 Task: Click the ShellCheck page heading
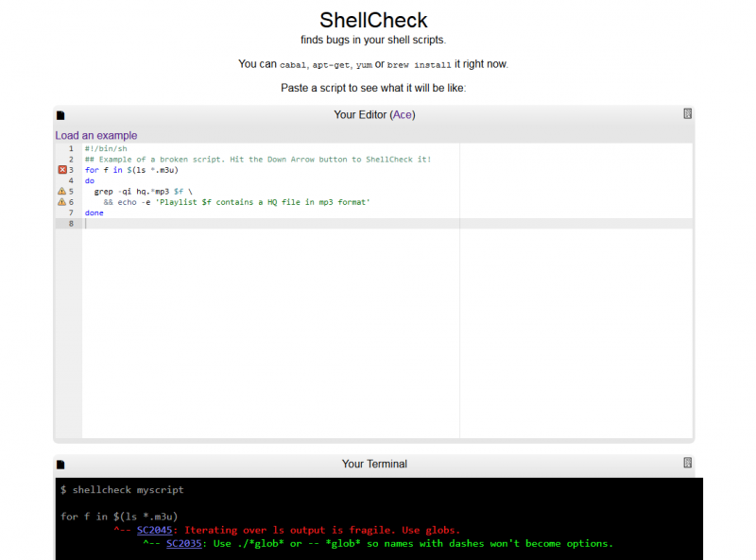coord(373,20)
